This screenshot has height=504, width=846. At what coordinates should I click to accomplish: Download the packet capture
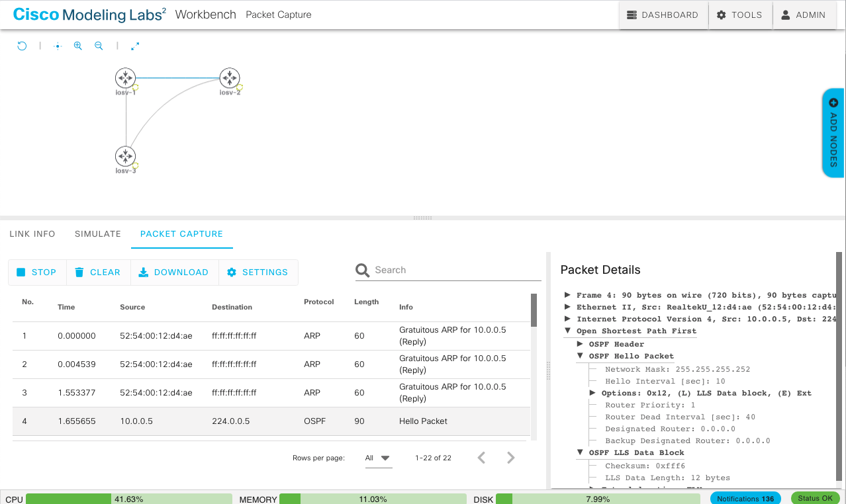174,272
